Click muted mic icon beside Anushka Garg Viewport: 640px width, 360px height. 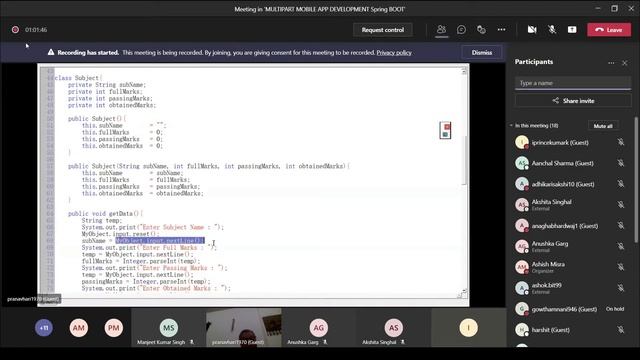point(620,246)
